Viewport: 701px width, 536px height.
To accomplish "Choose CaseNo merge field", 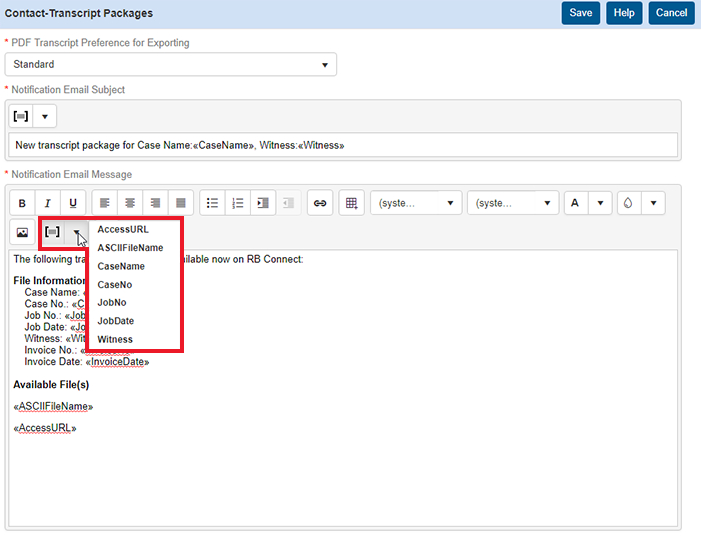I will [134, 284].
